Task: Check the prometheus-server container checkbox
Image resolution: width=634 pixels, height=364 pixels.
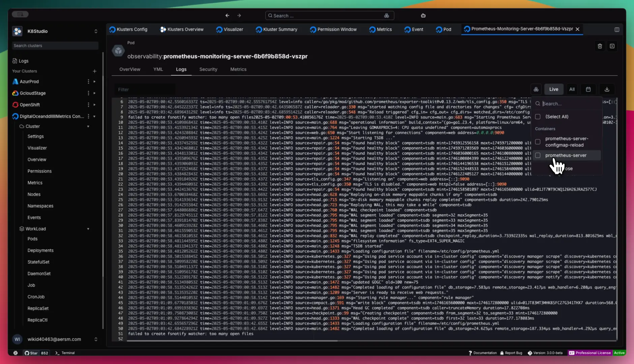Action: tap(538, 155)
